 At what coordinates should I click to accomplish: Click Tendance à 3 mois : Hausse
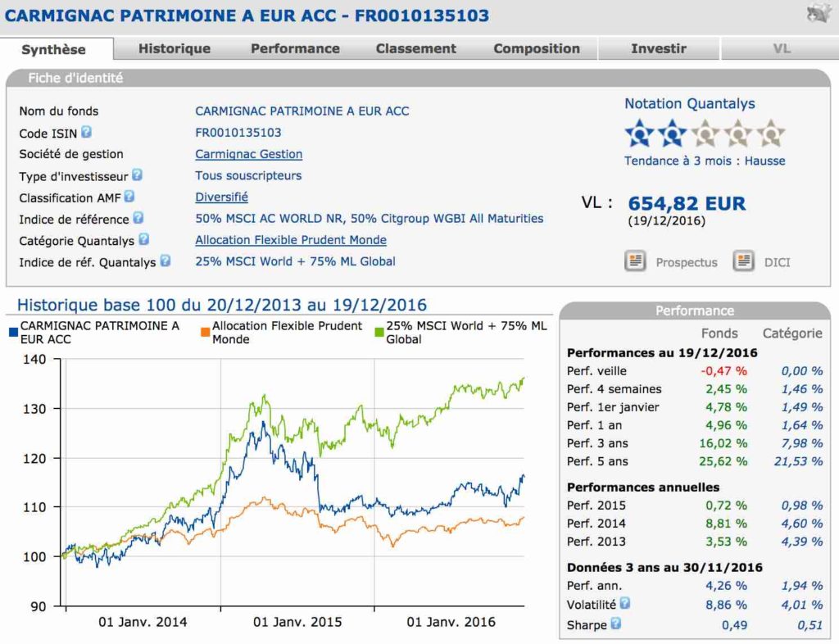tap(705, 161)
